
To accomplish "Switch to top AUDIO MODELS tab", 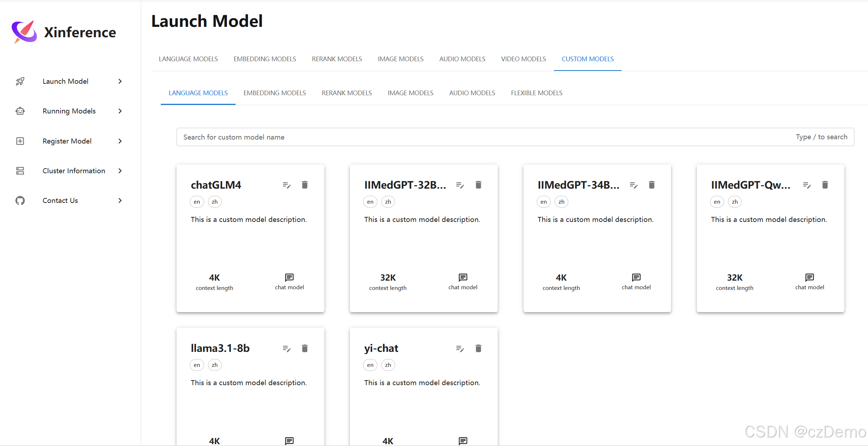I will 462,59.
